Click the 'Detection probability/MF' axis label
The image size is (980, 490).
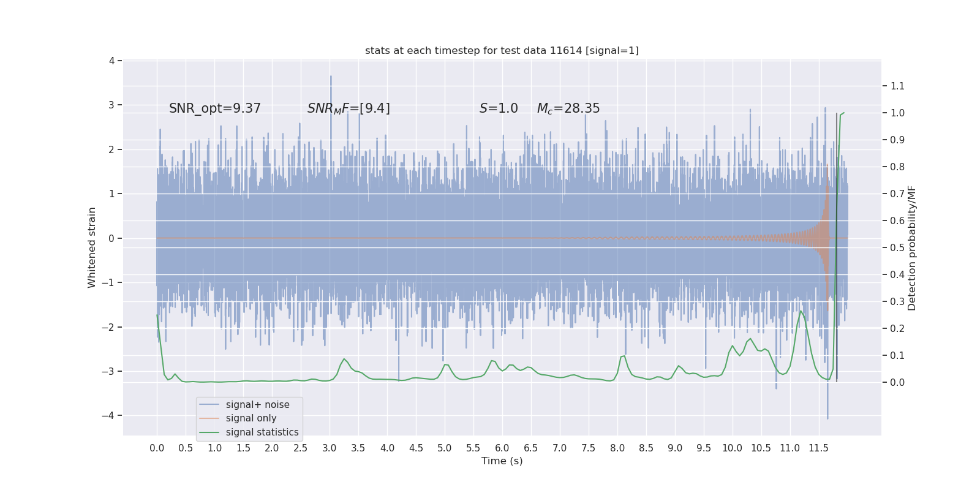(x=912, y=248)
